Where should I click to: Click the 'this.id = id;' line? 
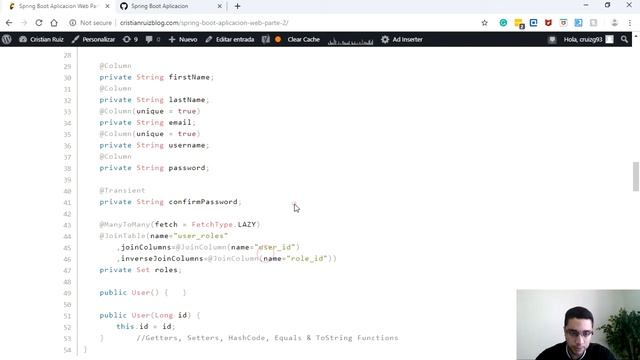point(145,327)
